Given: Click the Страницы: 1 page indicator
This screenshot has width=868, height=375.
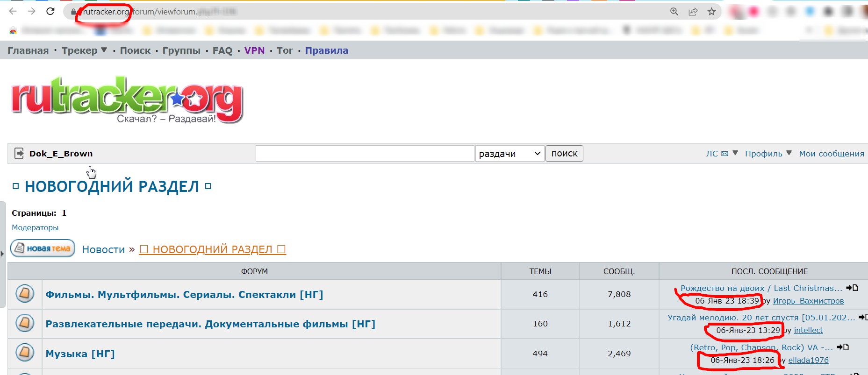Looking at the screenshot, I should [39, 213].
